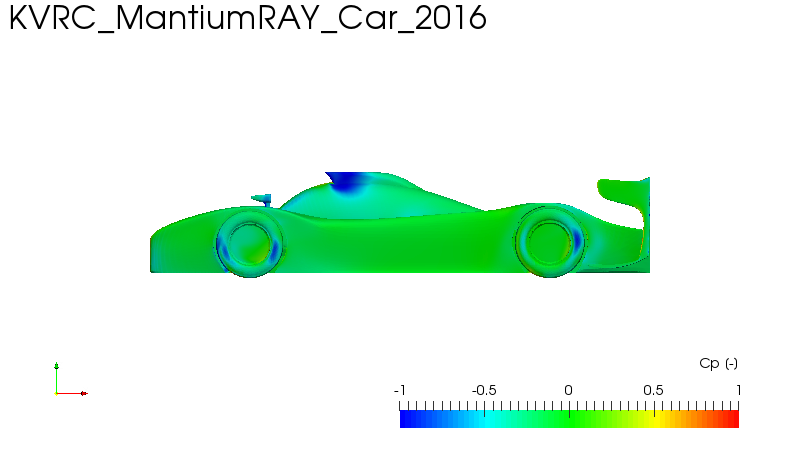
Task: Click the 1 legend tick label
Action: (738, 390)
